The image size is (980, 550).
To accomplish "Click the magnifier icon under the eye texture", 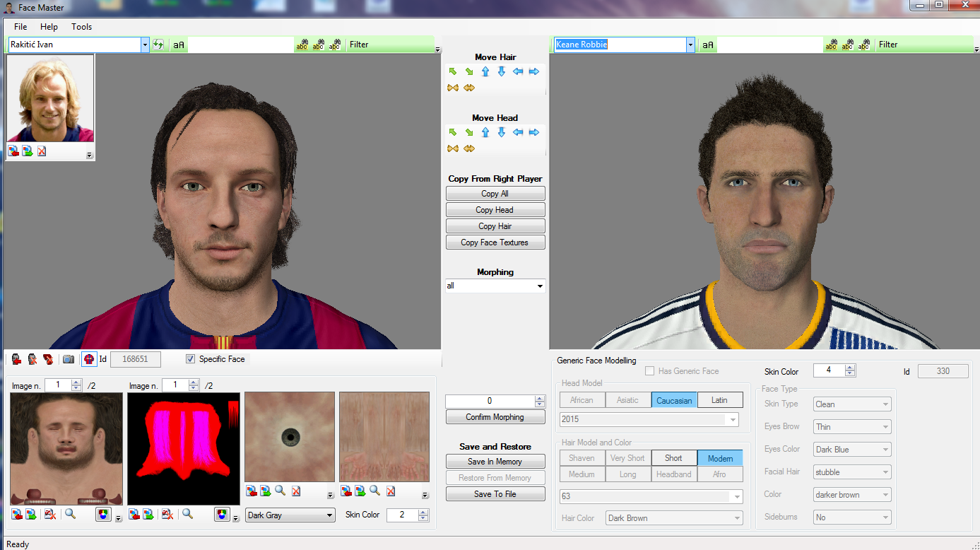I will (x=281, y=491).
